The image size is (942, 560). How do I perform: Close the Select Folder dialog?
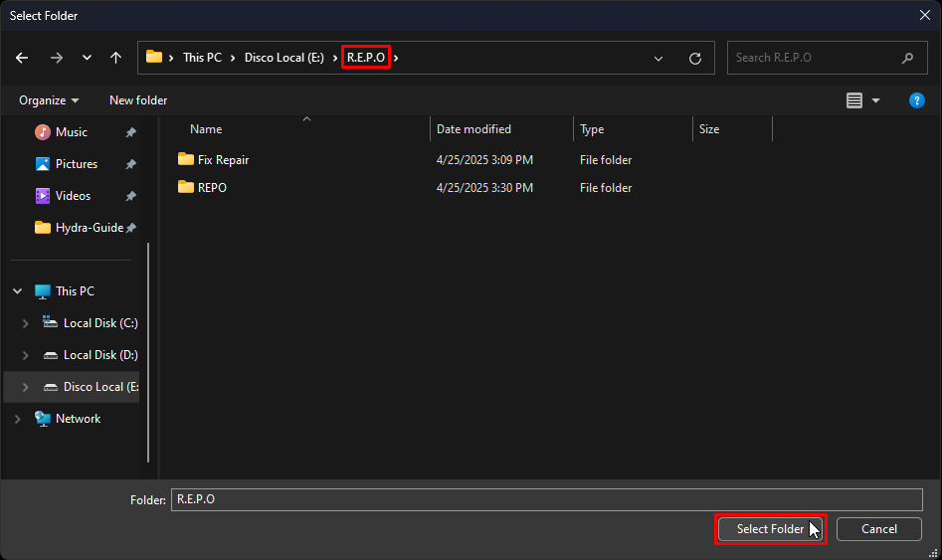tap(925, 15)
